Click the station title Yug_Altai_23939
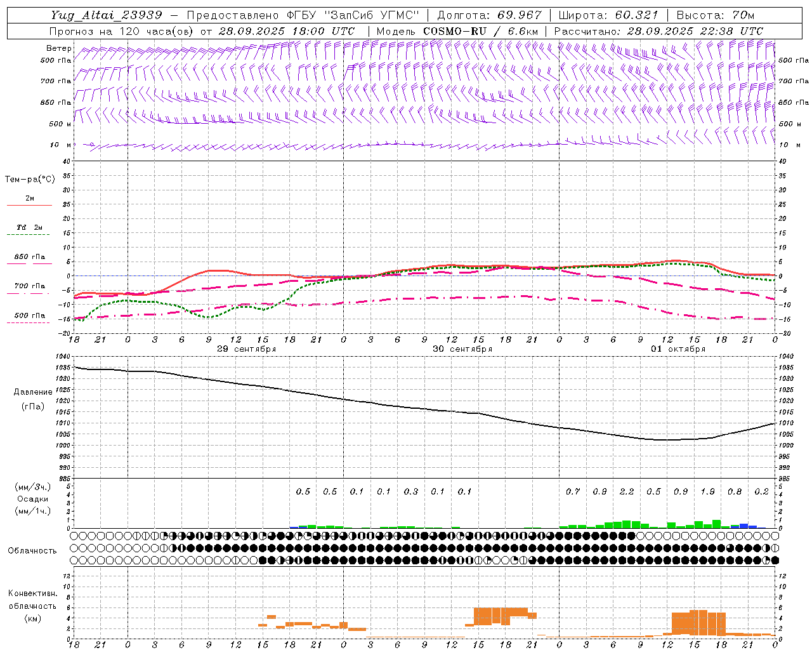Viewport: 812px width, 650px height. pos(107,15)
